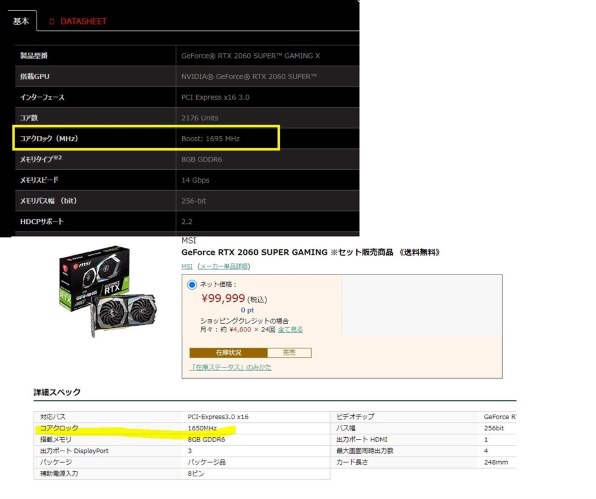Select the 256bit spec value

(494, 428)
